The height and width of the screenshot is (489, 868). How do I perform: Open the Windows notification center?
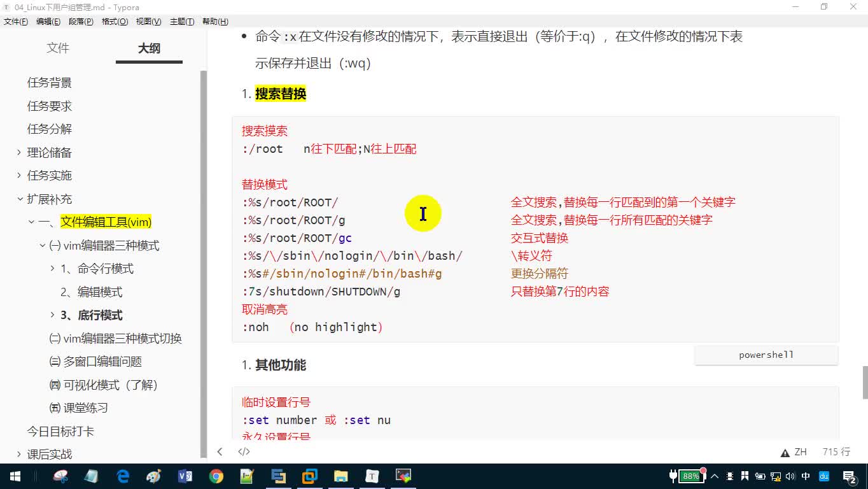coord(850,476)
